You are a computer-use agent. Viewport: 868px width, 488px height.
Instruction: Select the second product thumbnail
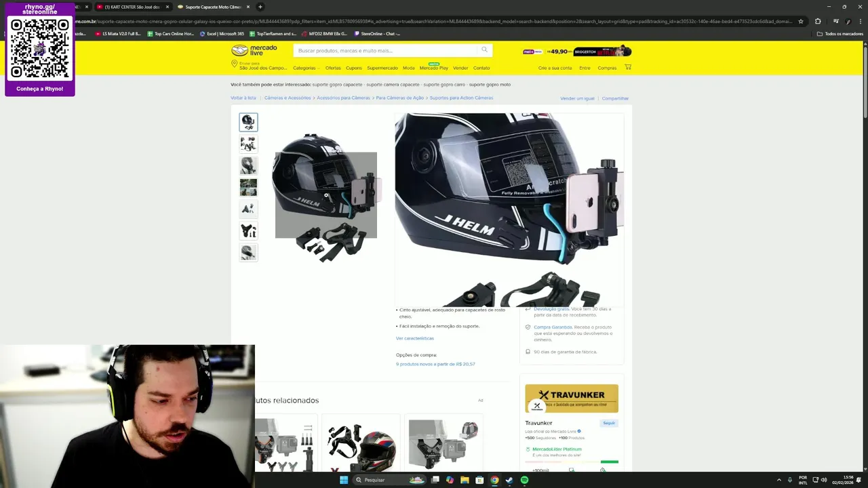[248, 144]
